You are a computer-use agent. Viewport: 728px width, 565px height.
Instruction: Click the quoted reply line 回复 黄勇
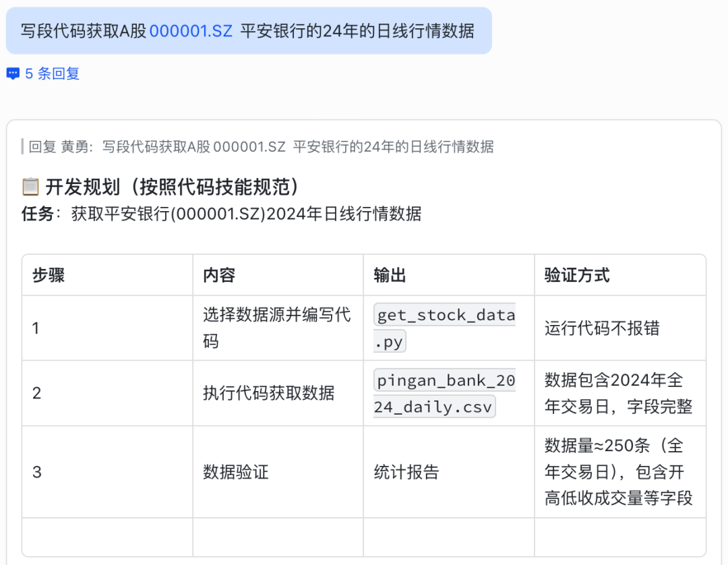261,147
